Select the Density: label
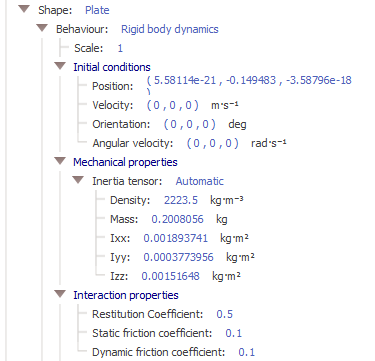The width and height of the screenshot is (375, 361). [130, 200]
